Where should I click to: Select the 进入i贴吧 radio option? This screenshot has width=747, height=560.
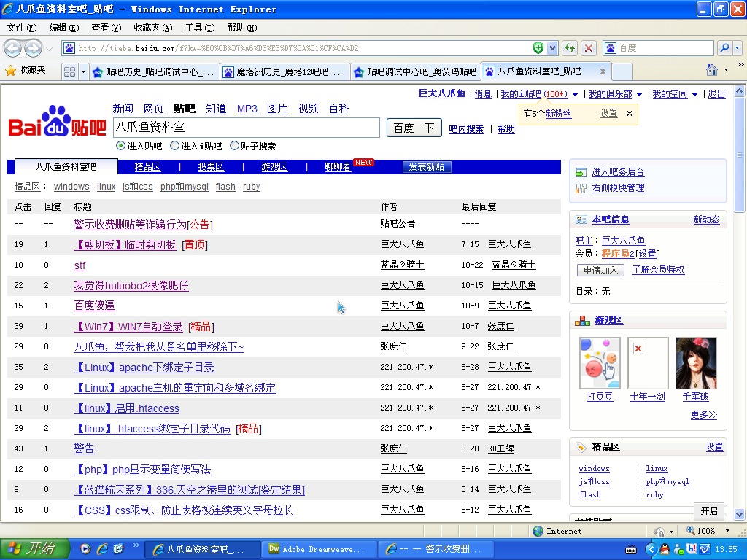(175, 146)
